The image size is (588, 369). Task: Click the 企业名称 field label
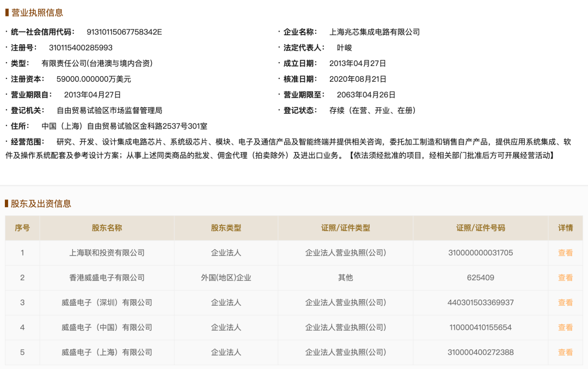300,32
